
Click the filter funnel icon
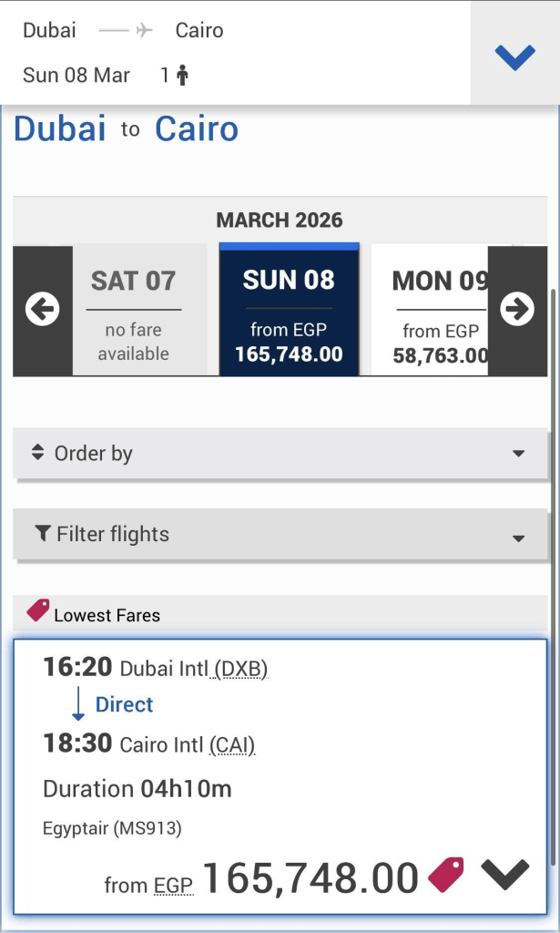[x=42, y=534]
